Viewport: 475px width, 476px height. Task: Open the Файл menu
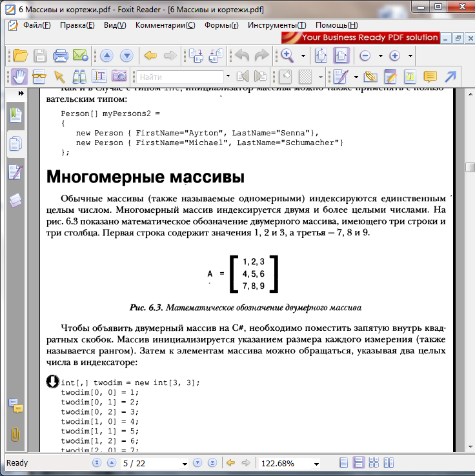tap(37, 25)
